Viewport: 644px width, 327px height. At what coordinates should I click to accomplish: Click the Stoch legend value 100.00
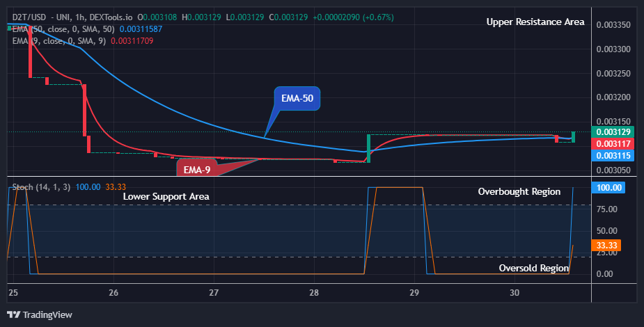pos(88,187)
